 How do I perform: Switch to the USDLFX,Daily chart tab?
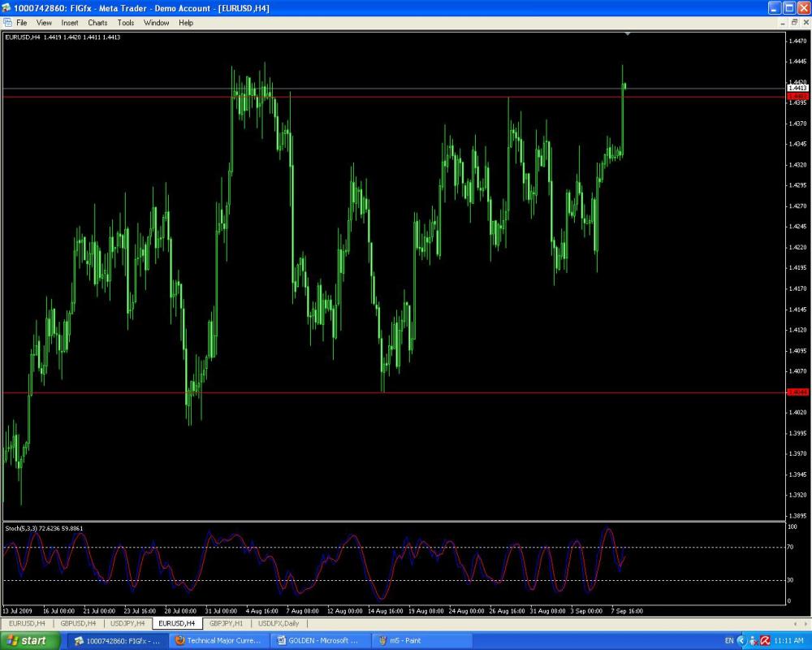pyautogui.click(x=279, y=623)
